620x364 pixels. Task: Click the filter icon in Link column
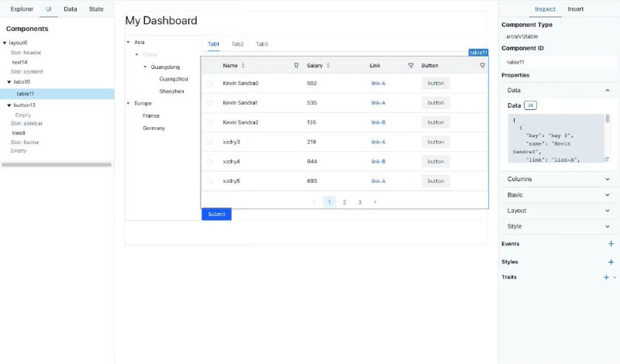[411, 66]
